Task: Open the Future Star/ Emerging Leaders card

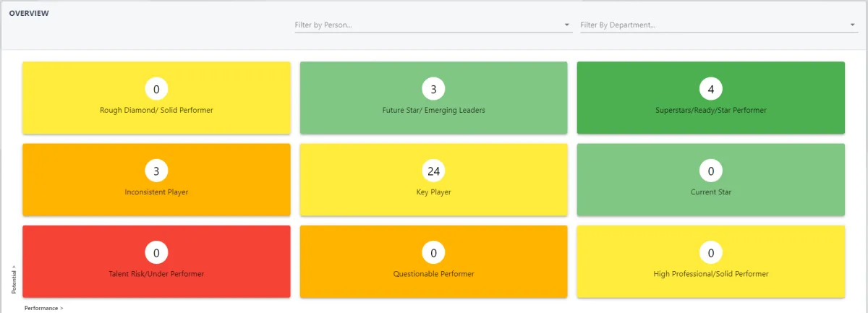Action: (433, 98)
